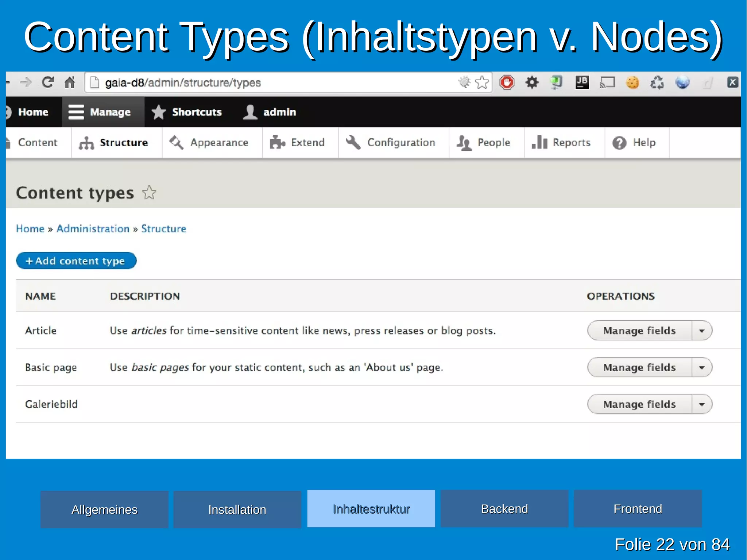The image size is (747, 560).
Task: Go forward with the browser arrow
Action: (26, 82)
